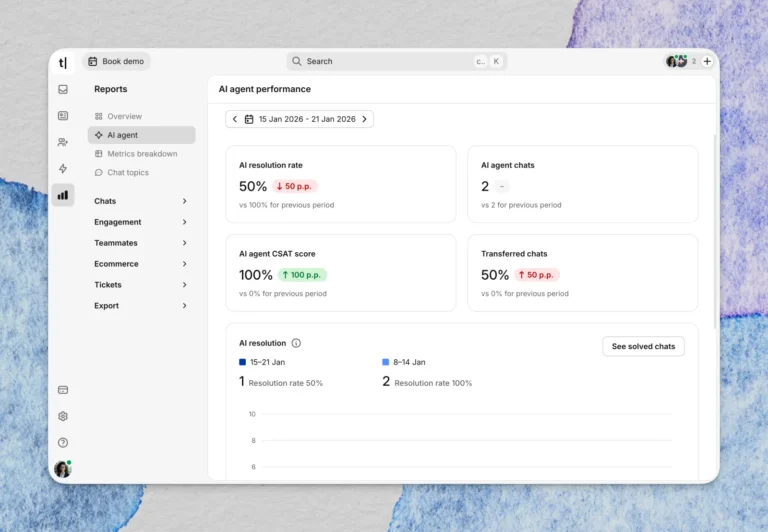The width and height of the screenshot is (768, 532).
Task: Click the Transferred chats card title
Action: click(x=514, y=254)
